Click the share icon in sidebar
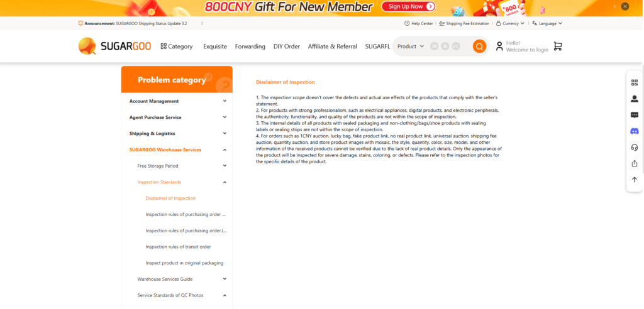 tap(634, 163)
